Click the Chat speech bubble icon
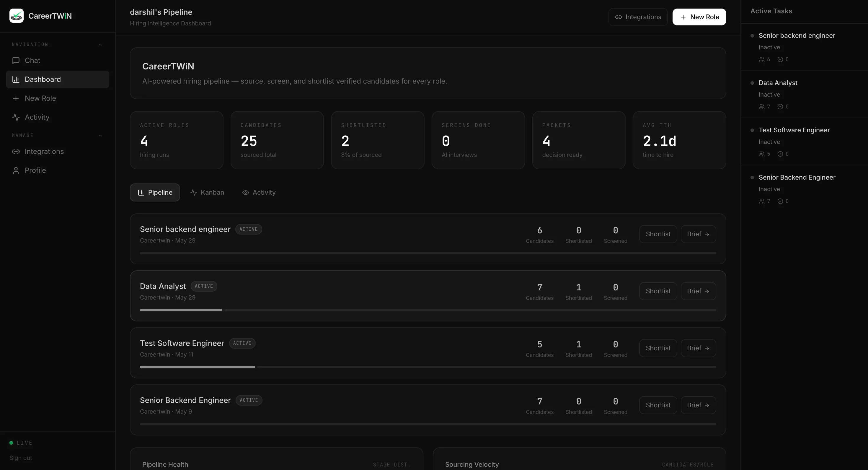Viewport: 868px width, 470px height. click(x=15, y=60)
